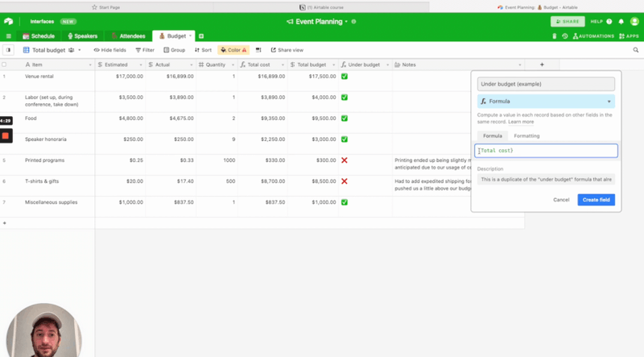Open the notifications bell
This screenshot has height=357, width=644.
click(x=621, y=22)
